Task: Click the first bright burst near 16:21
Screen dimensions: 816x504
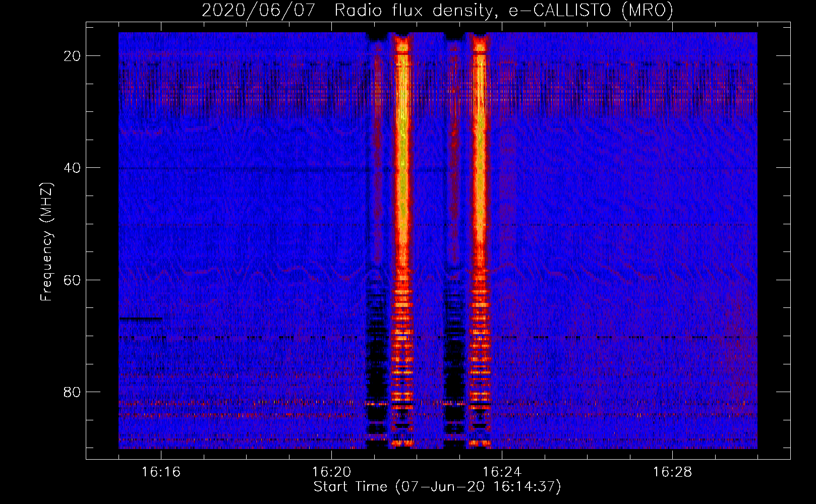Action: click(402, 241)
